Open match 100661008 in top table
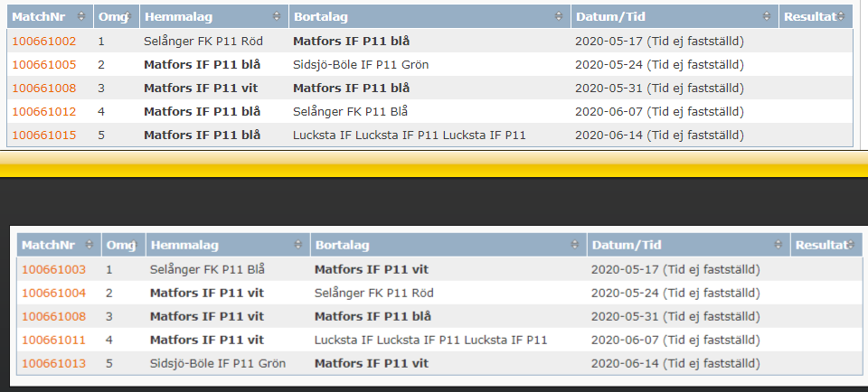Viewport: 868px width, 392px height. coord(43,88)
